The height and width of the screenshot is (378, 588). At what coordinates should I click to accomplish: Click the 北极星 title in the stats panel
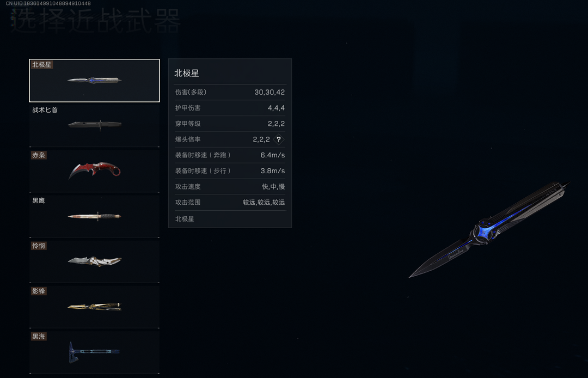pos(186,74)
